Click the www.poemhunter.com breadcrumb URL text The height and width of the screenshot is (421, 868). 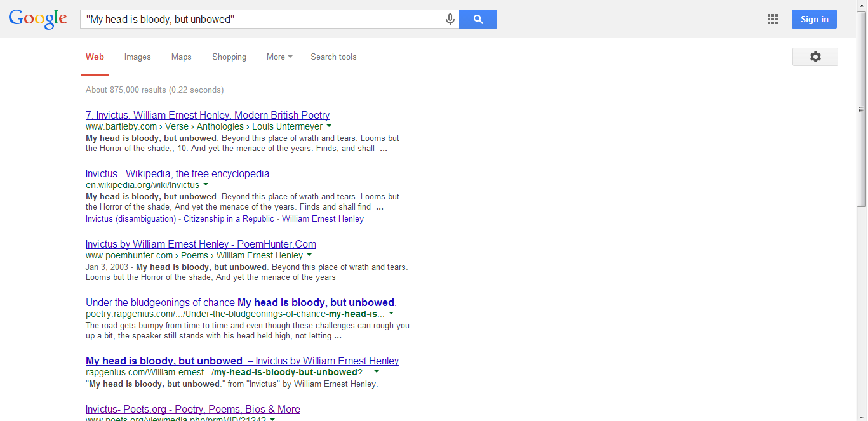pyautogui.click(x=194, y=255)
